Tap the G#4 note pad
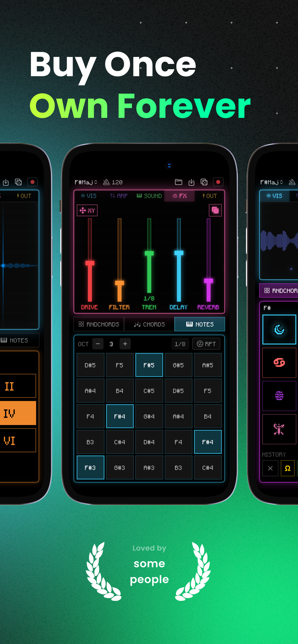Viewport: 298px width, 644px height. point(149,416)
